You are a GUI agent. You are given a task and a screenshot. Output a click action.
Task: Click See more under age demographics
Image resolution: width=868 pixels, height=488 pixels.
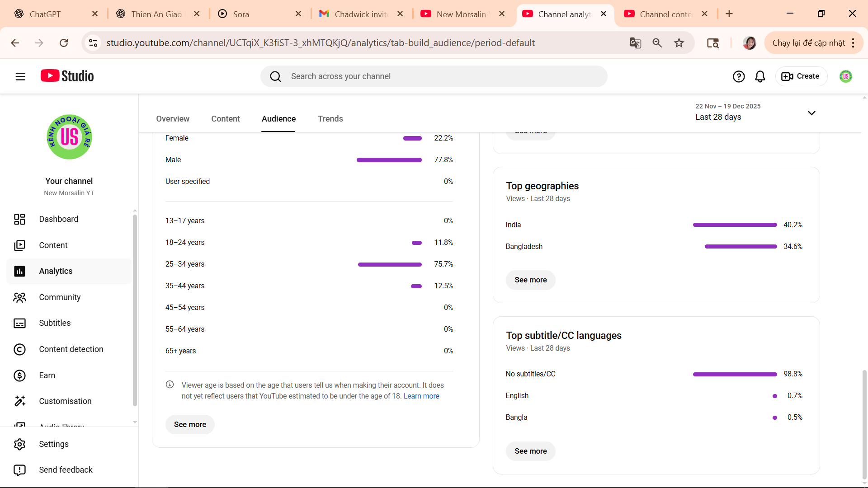tap(190, 425)
